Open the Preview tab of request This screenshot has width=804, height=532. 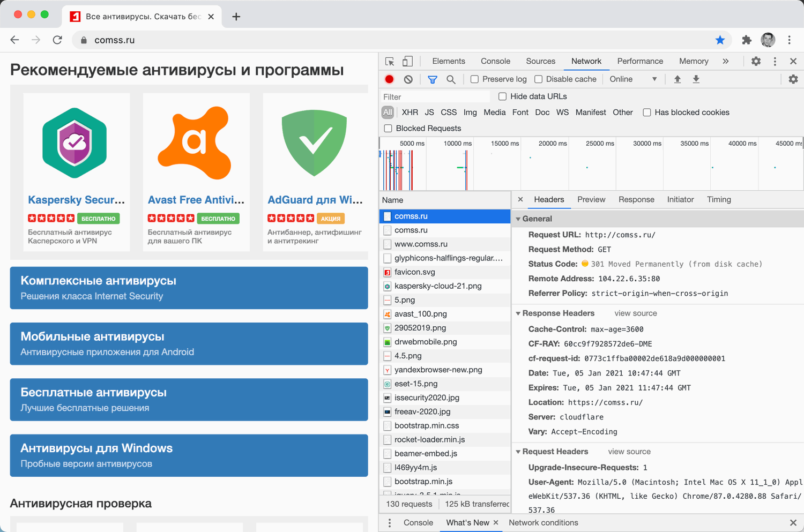click(x=591, y=199)
